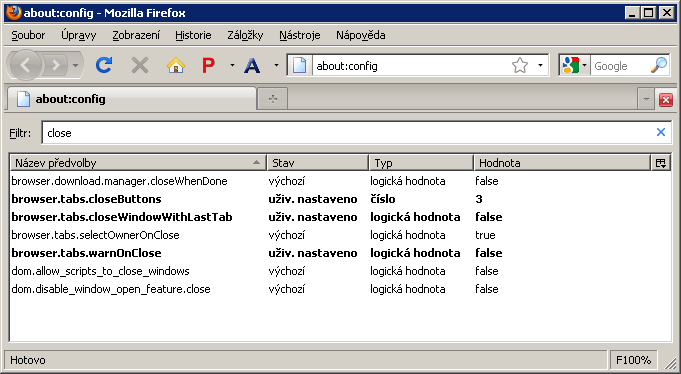Choose a search engine via Google icon
Screen dimensions: 681x374
[574, 66]
